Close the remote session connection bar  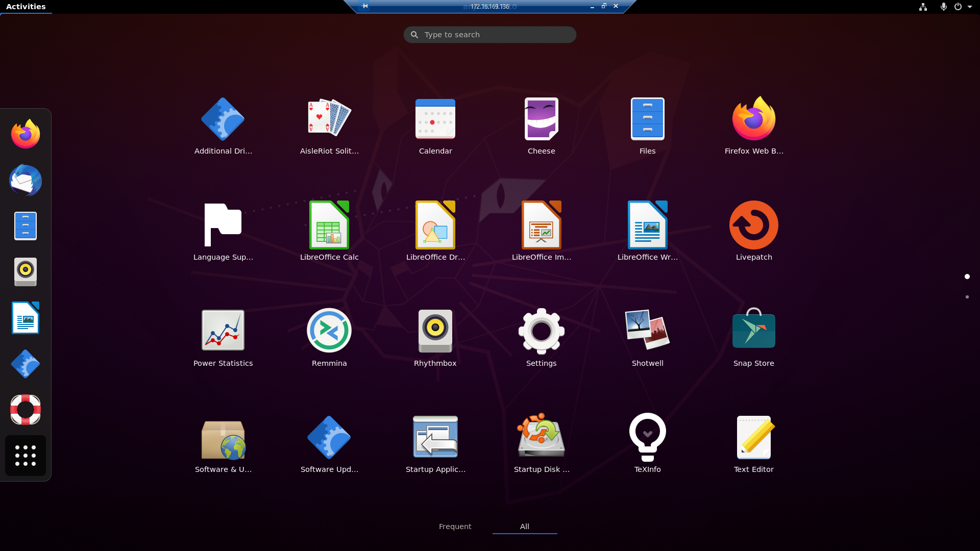[616, 6]
